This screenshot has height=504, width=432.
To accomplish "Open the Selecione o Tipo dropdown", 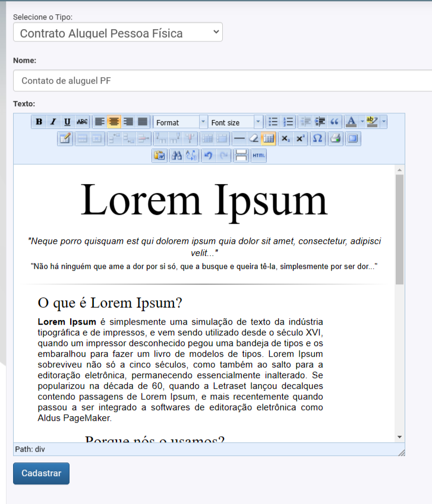I will tap(118, 33).
